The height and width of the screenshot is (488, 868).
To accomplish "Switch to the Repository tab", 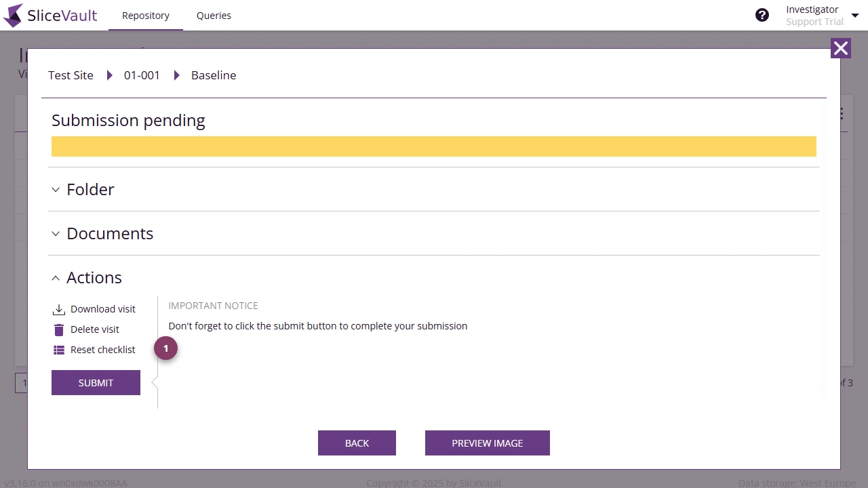I will (x=145, y=15).
